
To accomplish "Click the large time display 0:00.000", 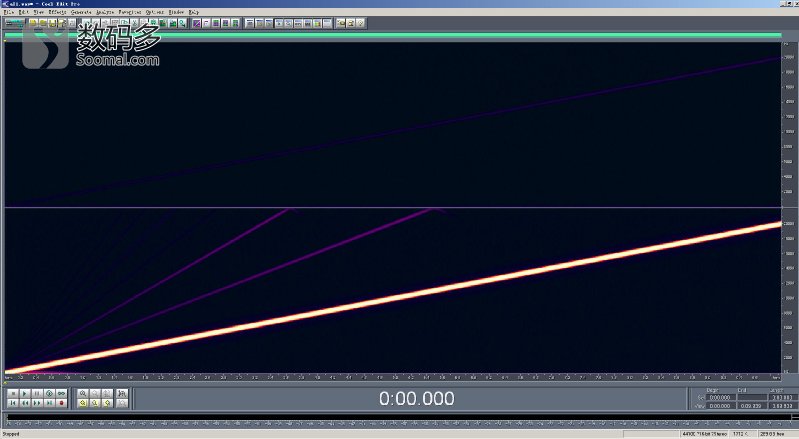I will click(416, 399).
